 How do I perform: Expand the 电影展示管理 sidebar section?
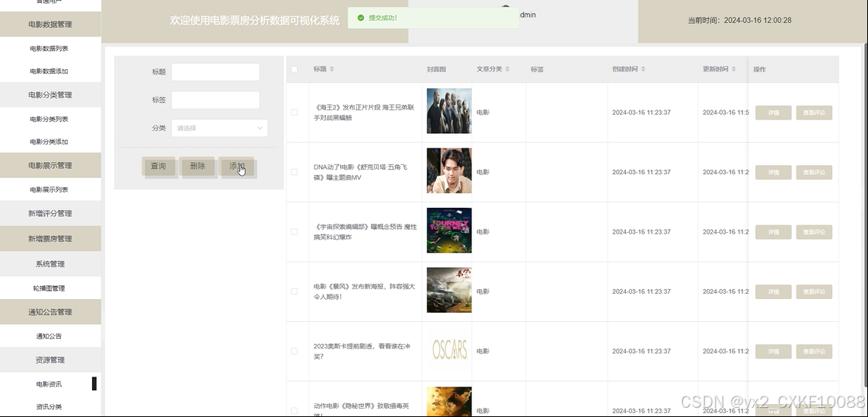pyautogui.click(x=50, y=165)
